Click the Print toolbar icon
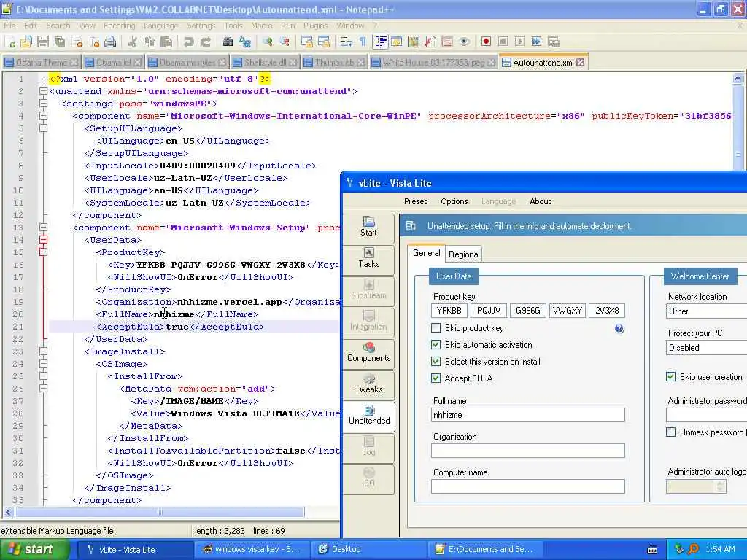The image size is (747, 560). (x=111, y=42)
